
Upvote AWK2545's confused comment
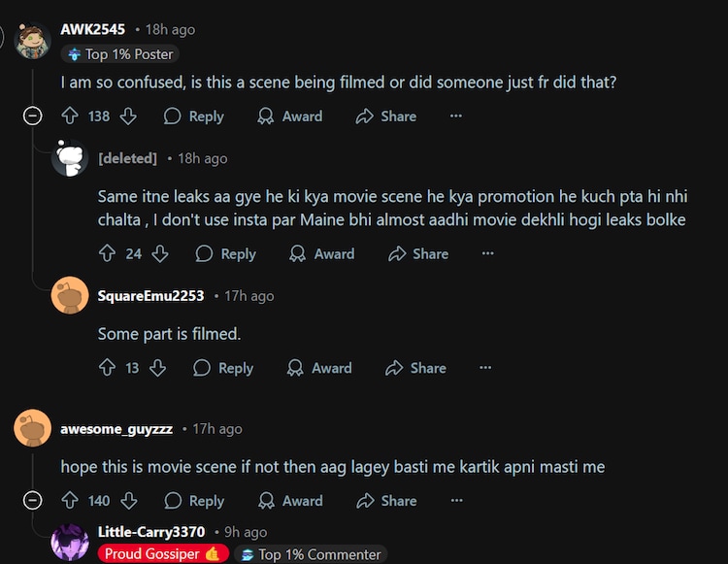click(70, 116)
